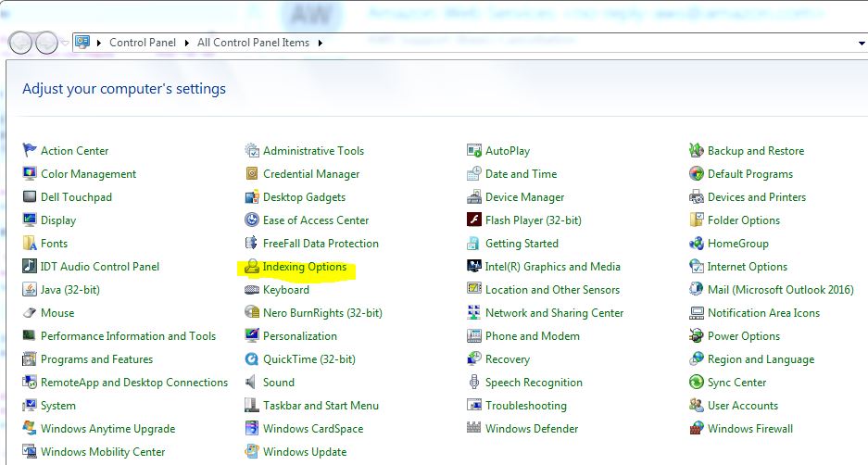Viewport: 868px width, 465px height.
Task: Click the Credential Manager icon
Action: point(252,173)
